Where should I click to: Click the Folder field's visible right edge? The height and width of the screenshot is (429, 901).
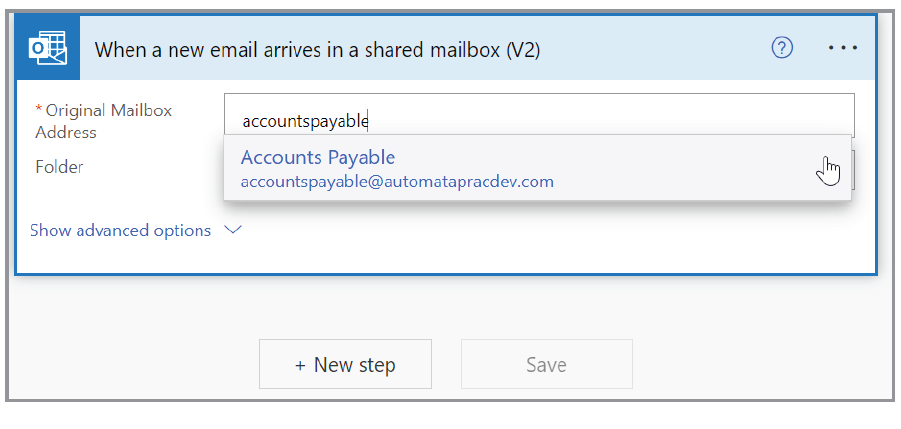pos(854,167)
